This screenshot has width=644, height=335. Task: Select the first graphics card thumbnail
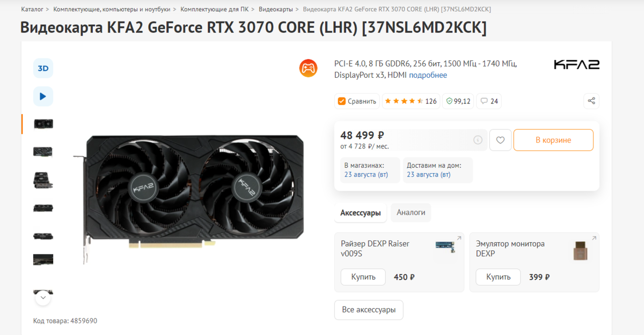pos(43,124)
